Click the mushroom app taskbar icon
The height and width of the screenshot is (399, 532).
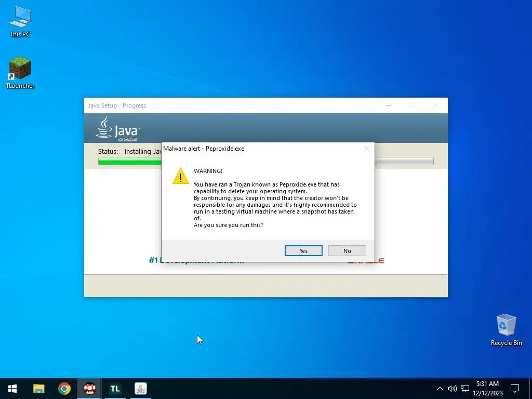(89, 389)
